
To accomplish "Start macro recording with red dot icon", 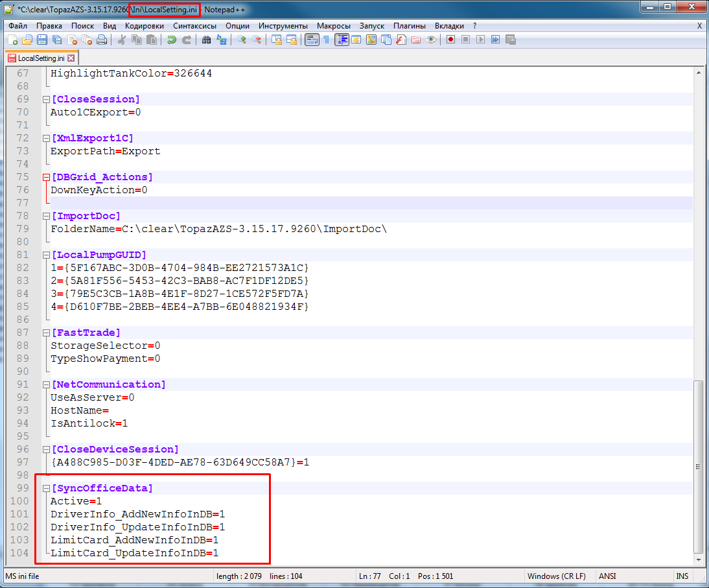I will pos(450,40).
